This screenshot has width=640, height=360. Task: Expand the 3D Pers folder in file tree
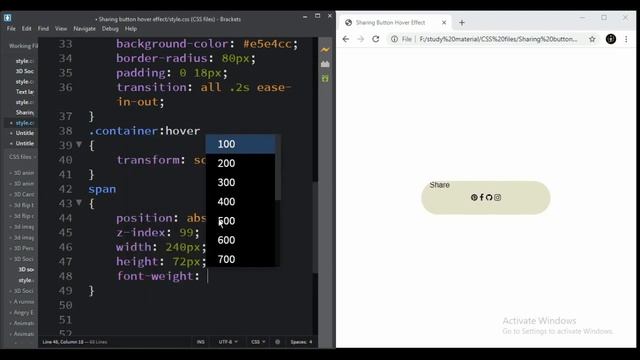point(22,248)
